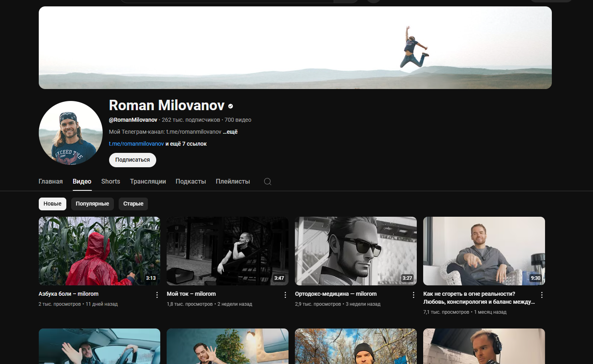Open video title "Мой ток – milorom"

click(x=191, y=294)
